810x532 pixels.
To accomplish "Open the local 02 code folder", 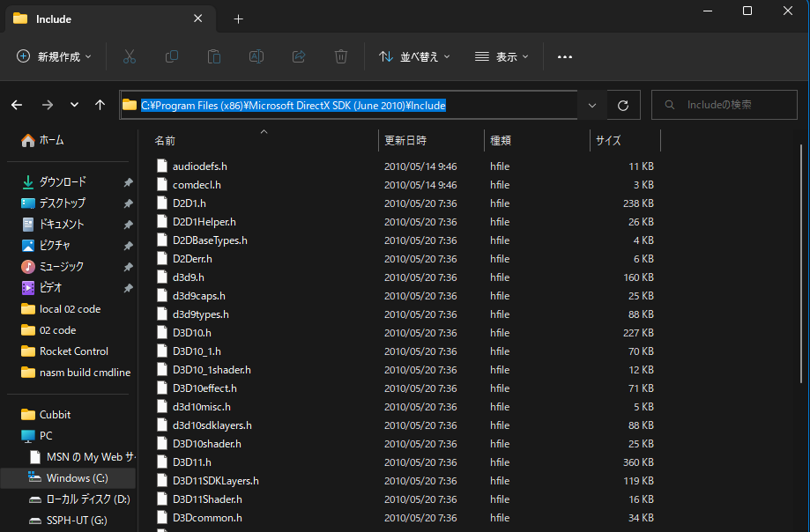I will click(x=61, y=309).
